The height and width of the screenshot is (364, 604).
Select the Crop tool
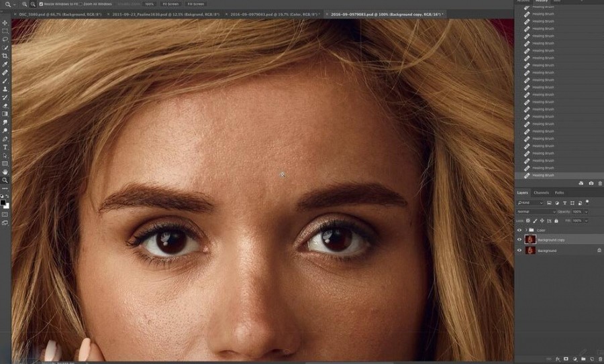(x=5, y=56)
